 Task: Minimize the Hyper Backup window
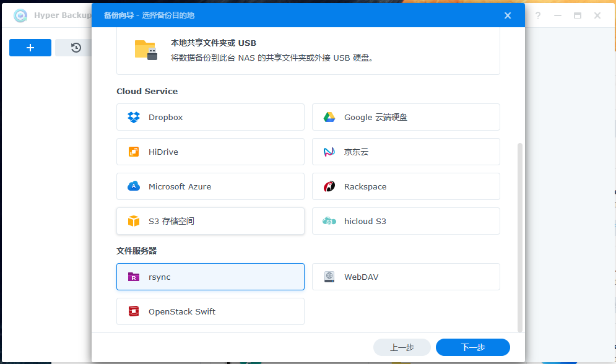pyautogui.click(x=557, y=15)
